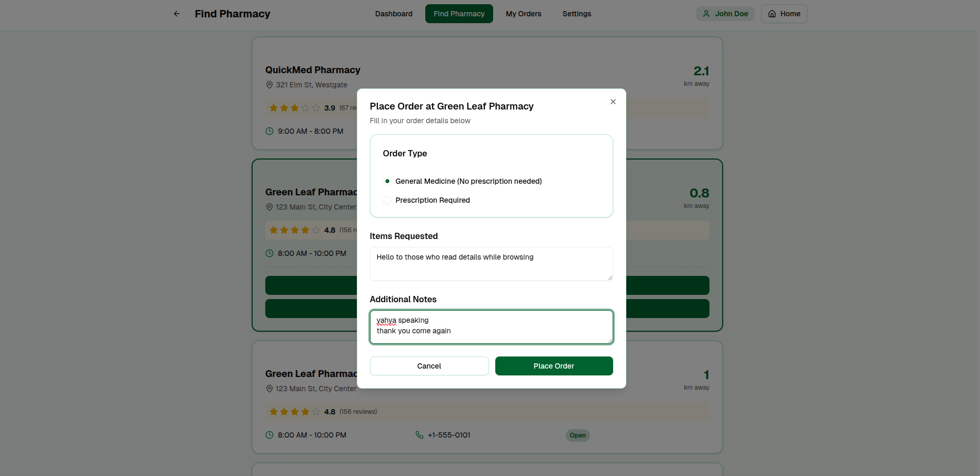Click the John Doe profile icon
The image size is (980, 476).
click(706, 14)
